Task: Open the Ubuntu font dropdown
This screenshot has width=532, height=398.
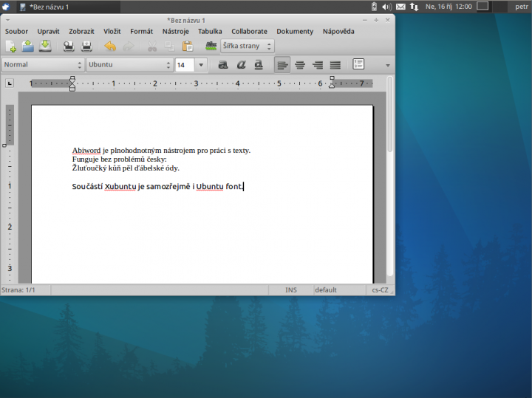Action: [129, 64]
